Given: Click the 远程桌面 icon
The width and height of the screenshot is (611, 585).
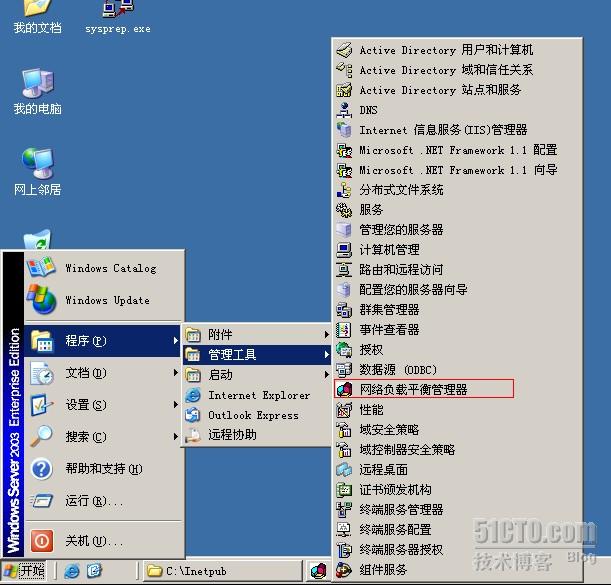Looking at the screenshot, I should 344,470.
